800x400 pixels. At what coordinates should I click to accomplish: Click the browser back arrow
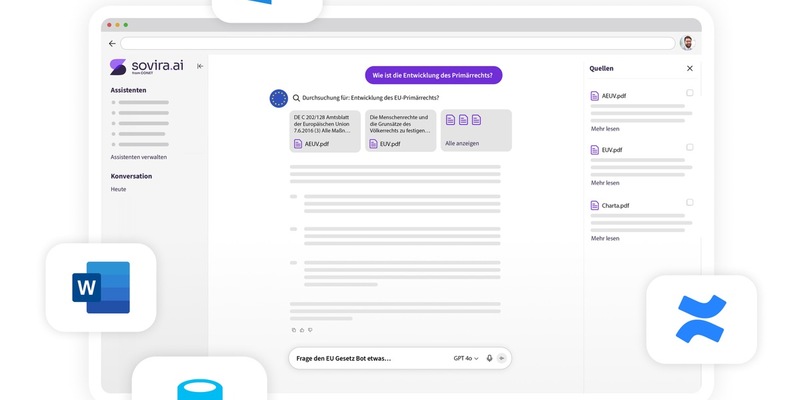112,44
